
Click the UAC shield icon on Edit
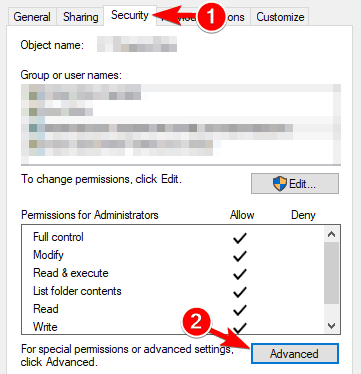pos(280,184)
